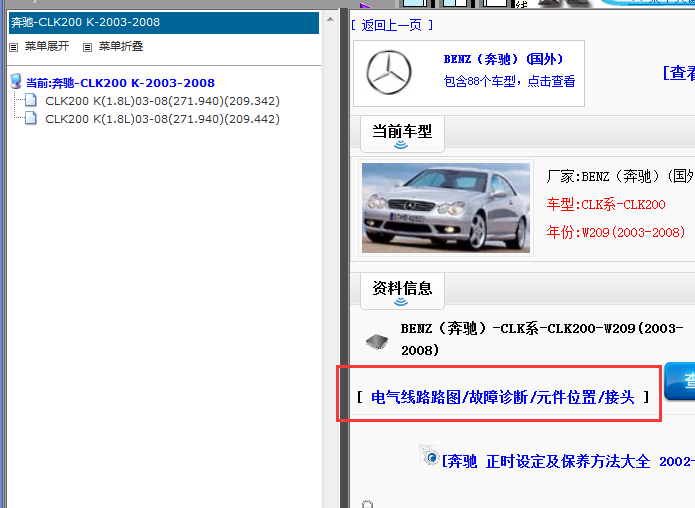Click the scroll up arrow of left panel
The width and height of the screenshot is (695, 508).
330,20
